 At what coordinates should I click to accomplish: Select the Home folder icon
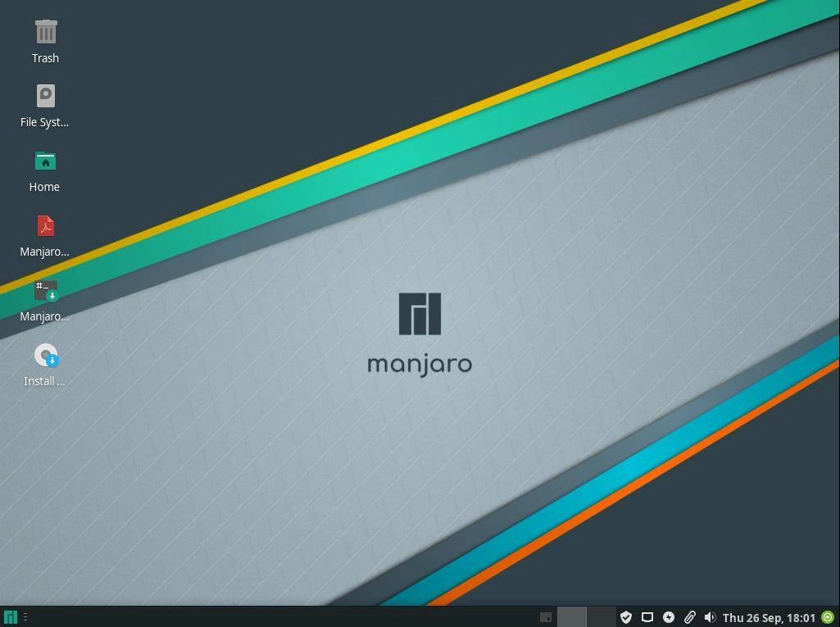(x=46, y=161)
